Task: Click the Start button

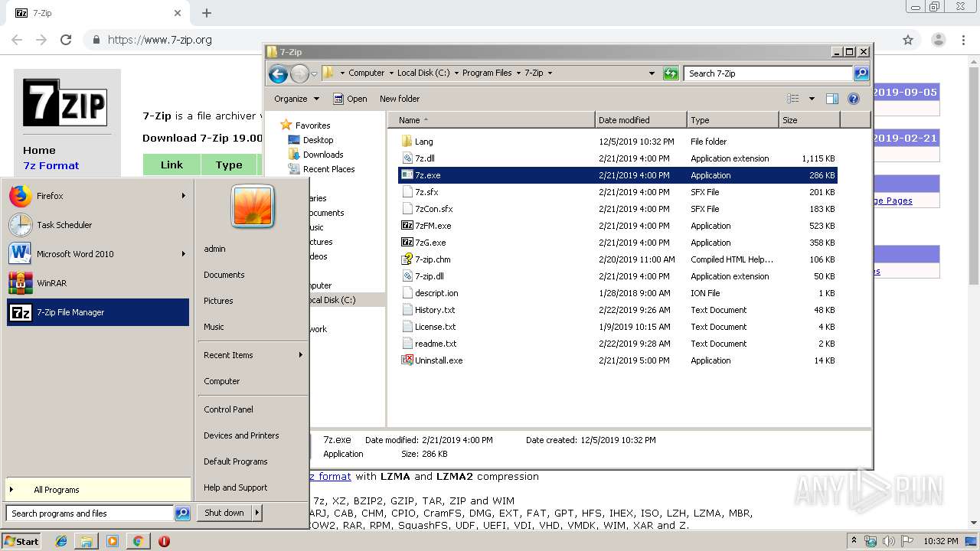Action: click(x=21, y=541)
